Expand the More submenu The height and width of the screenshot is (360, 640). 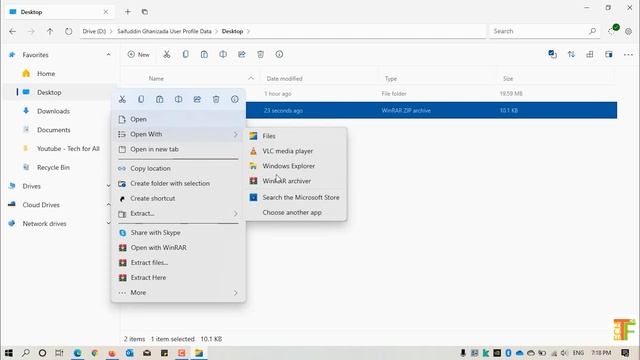pos(178,293)
